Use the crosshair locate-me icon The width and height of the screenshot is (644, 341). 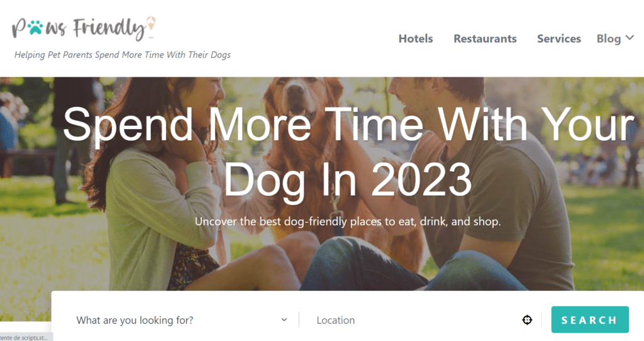527,320
